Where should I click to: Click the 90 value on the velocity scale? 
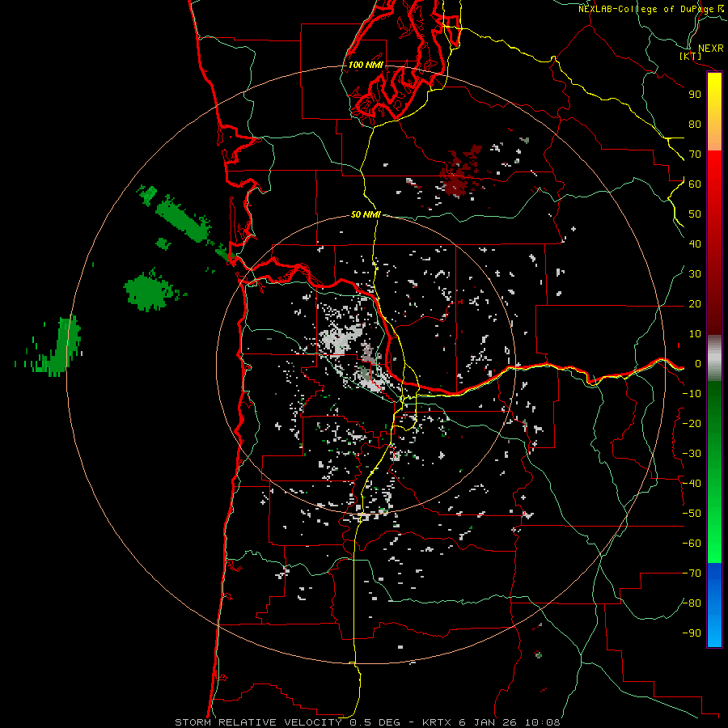(695, 95)
